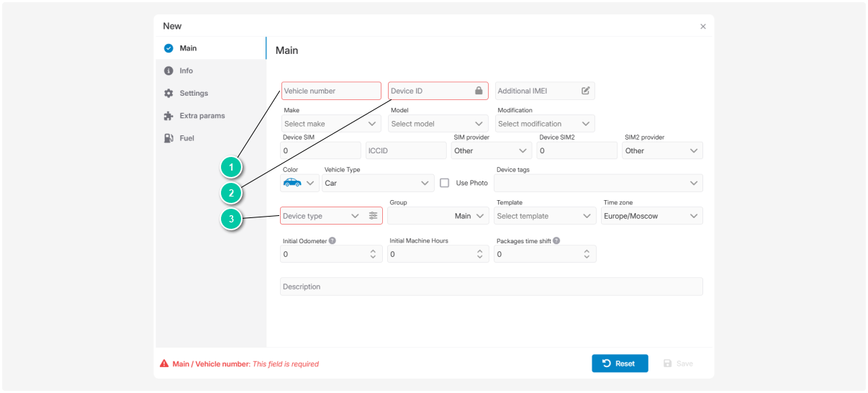This screenshot has height=393, width=868.
Task: Open the Vehicle Type dropdown
Action: (x=378, y=183)
